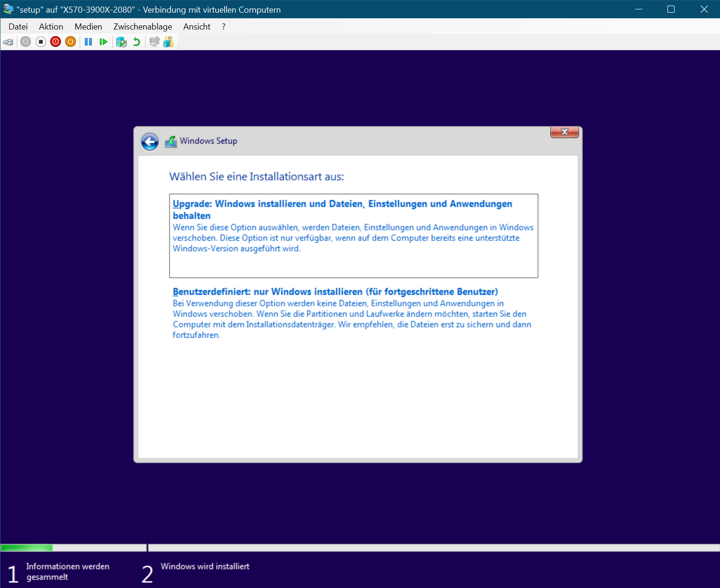Open the Aktion menu

tap(51, 27)
